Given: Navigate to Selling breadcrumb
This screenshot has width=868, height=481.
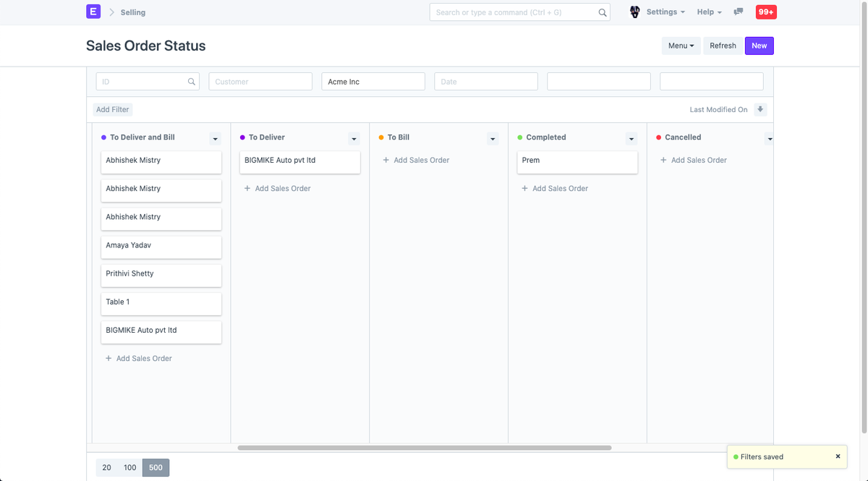Looking at the screenshot, I should point(132,12).
